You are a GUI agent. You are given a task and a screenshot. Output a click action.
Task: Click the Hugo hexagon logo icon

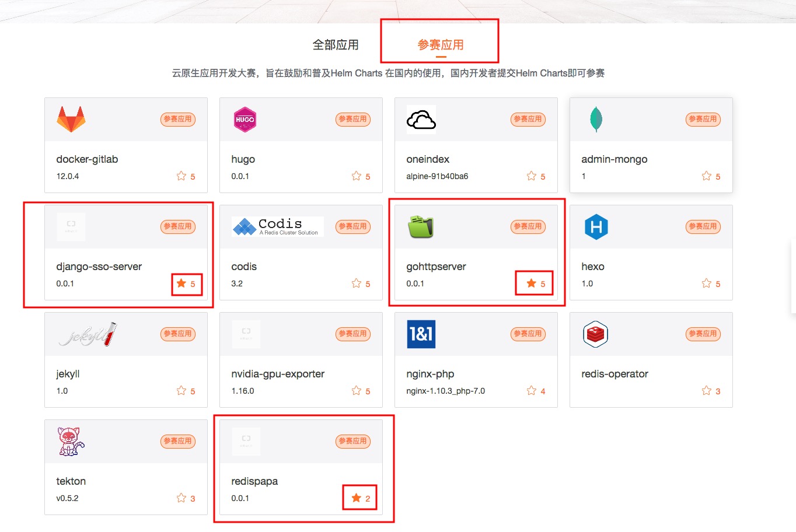(245, 120)
